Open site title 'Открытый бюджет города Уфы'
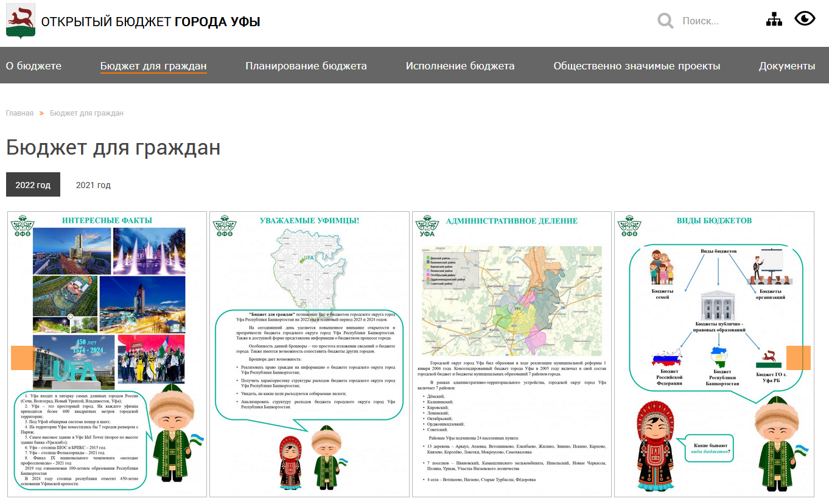The height and width of the screenshot is (504, 829). 150,22
